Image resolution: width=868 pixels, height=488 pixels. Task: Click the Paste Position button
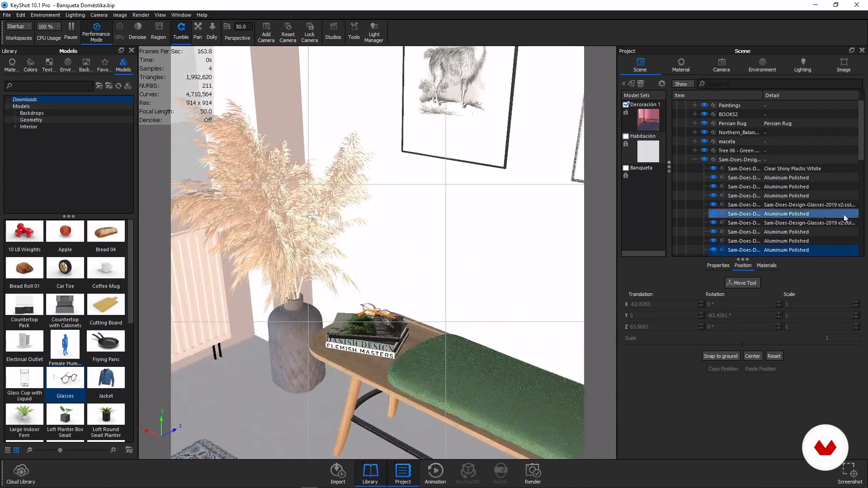click(760, 369)
